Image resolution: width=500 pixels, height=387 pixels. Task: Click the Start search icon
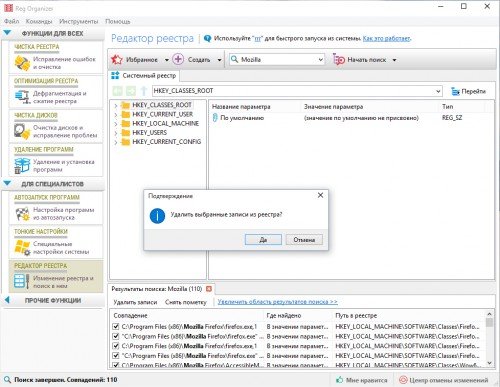[339, 60]
